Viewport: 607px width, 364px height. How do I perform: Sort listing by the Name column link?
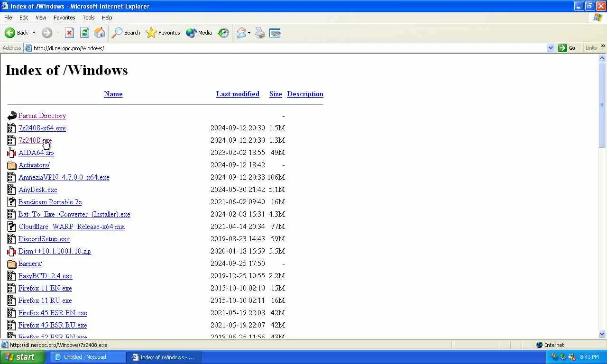point(113,94)
